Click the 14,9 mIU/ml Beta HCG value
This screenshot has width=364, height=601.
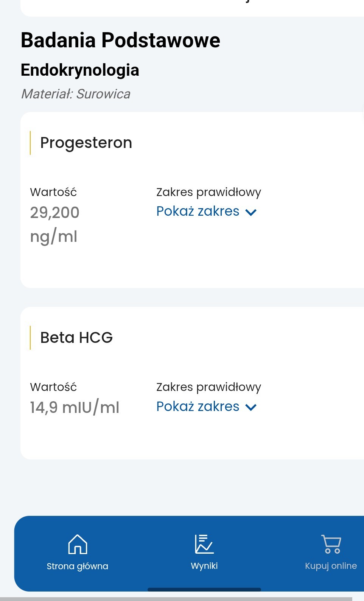[x=75, y=408]
